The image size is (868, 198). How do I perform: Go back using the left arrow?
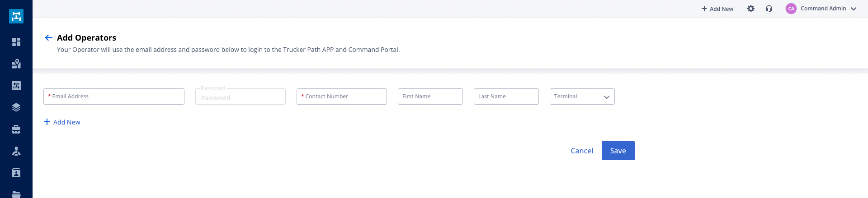(x=49, y=37)
